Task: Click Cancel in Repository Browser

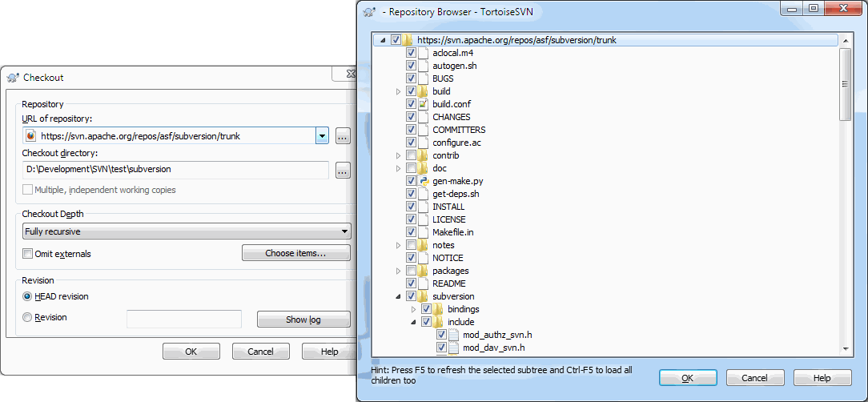Action: coord(755,378)
